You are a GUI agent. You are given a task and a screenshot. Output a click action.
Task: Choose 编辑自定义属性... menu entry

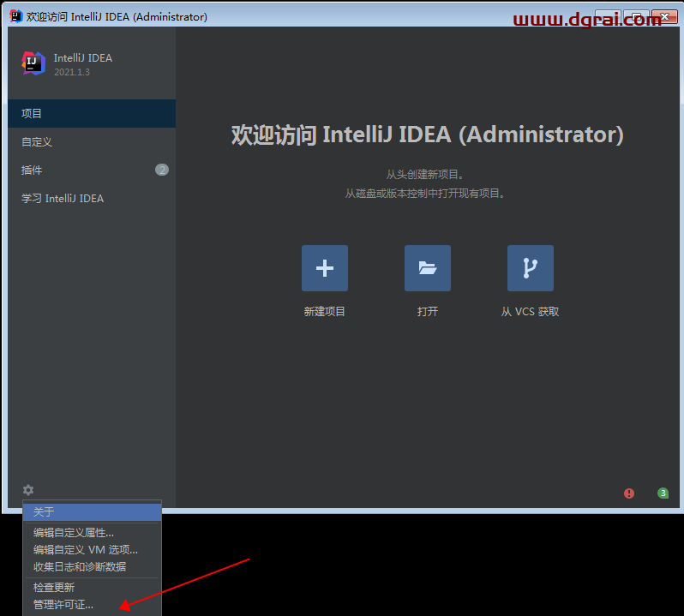point(93,533)
